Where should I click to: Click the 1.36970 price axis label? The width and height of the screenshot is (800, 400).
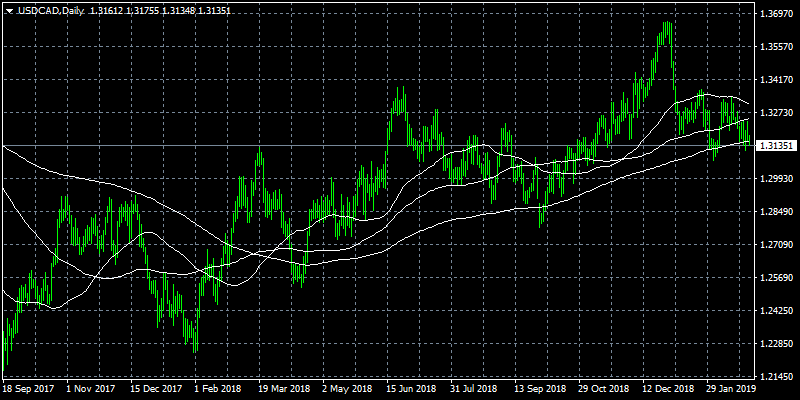pyautogui.click(x=776, y=14)
